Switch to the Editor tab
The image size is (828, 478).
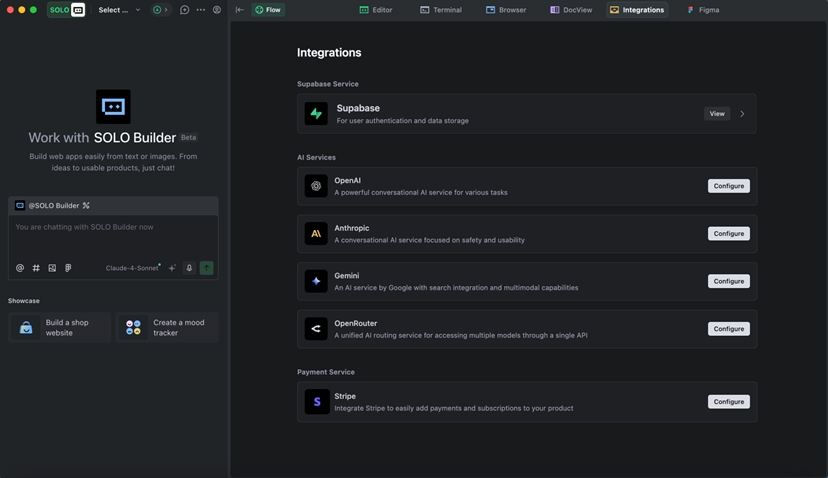(376, 10)
